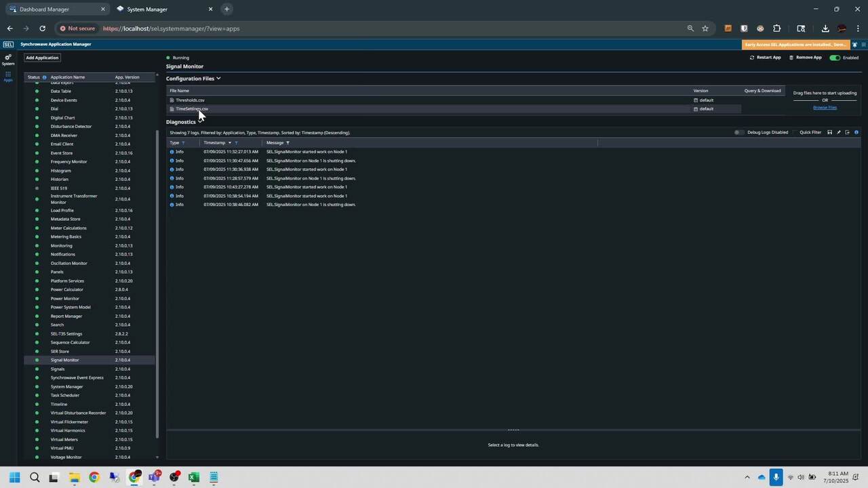This screenshot has height=488, width=868.
Task: Click the export logs icon
Action: coord(847,133)
